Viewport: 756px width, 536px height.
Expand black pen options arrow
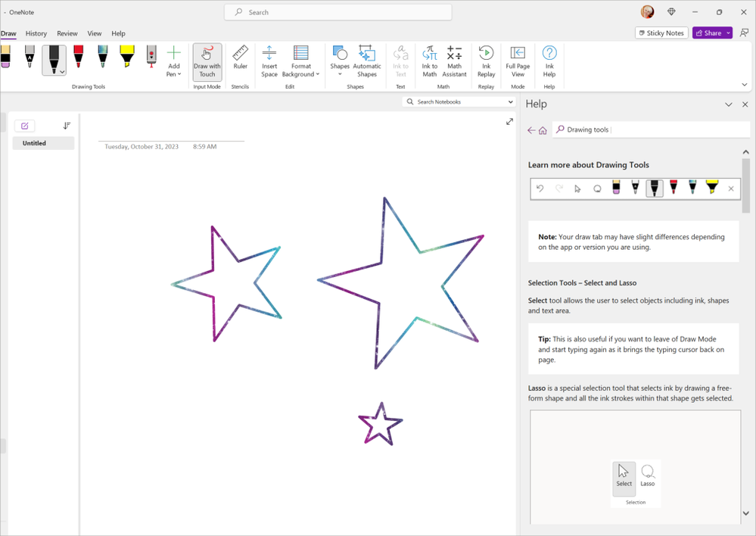click(x=62, y=71)
